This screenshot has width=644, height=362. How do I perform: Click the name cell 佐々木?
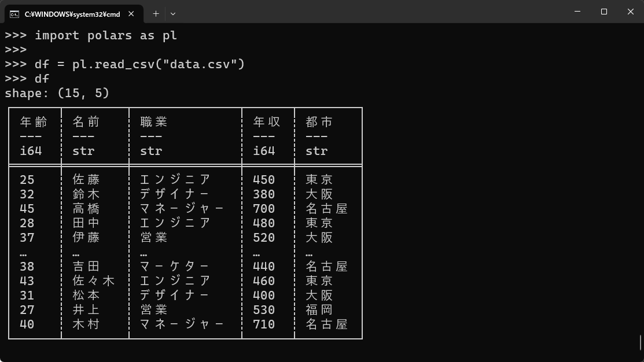[94, 280]
